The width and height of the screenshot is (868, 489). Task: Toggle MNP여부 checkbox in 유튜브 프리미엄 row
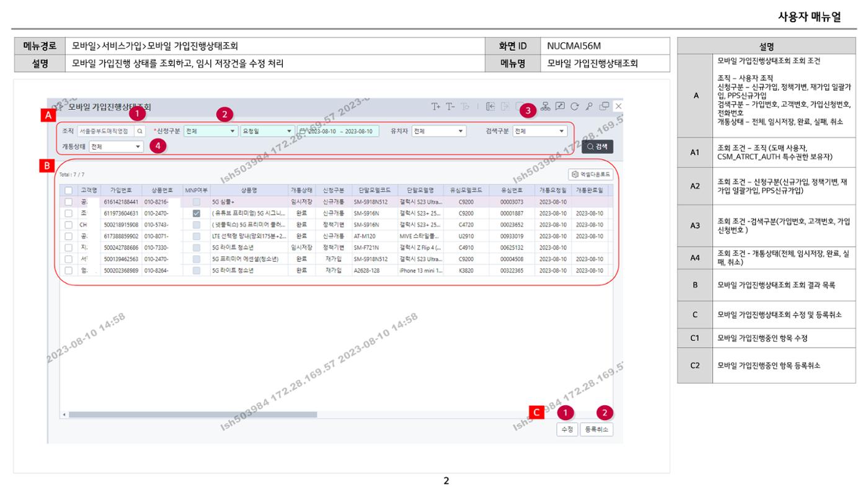coord(197,213)
